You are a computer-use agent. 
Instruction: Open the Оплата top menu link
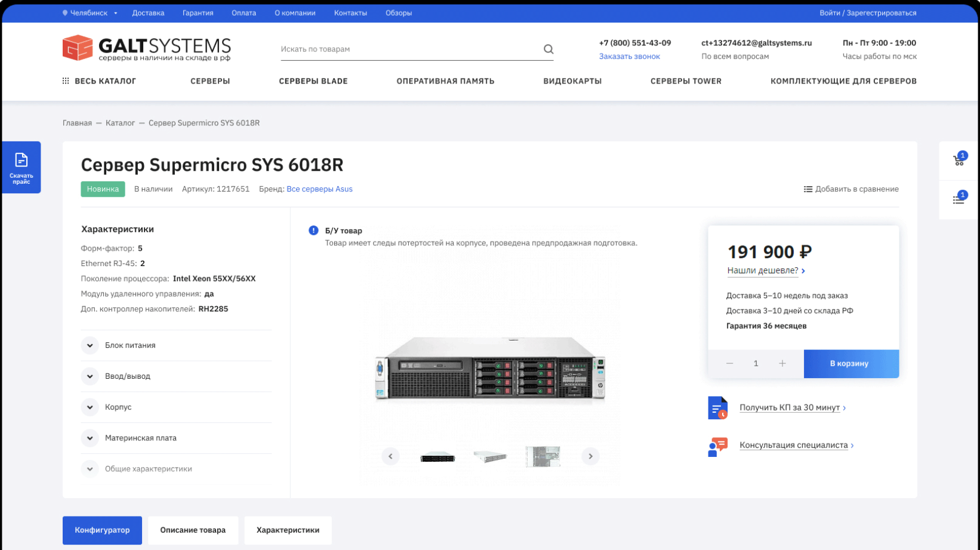tap(244, 13)
